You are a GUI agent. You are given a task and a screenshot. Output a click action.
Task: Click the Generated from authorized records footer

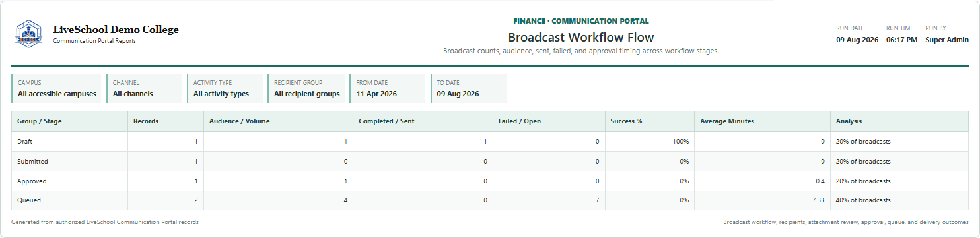coord(105,222)
